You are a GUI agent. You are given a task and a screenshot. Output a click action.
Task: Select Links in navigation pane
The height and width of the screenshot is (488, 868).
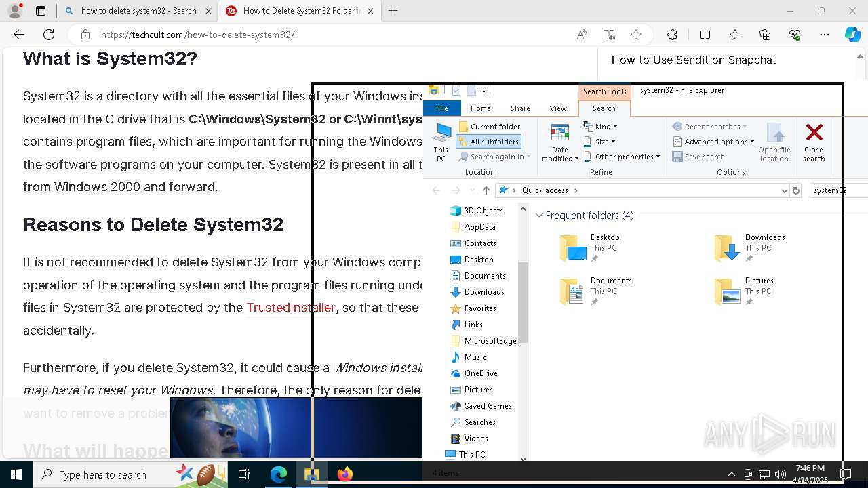(467, 325)
